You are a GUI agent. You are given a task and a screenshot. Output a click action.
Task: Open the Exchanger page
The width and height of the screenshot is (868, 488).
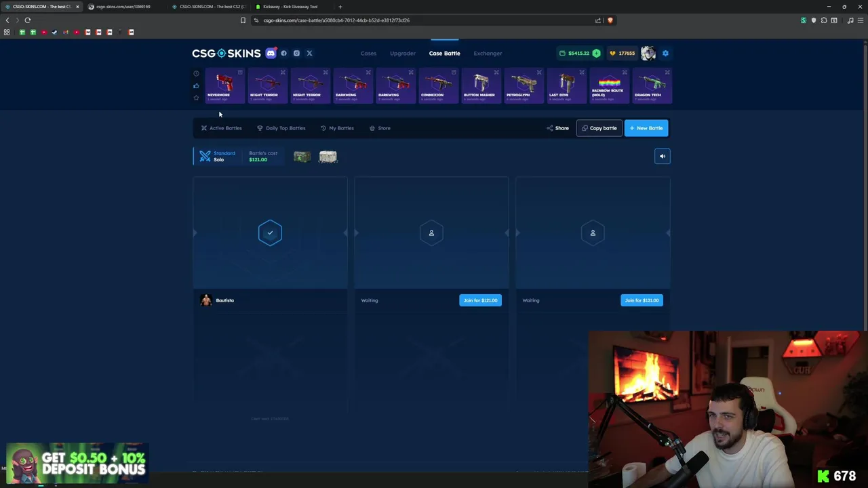[488, 53]
